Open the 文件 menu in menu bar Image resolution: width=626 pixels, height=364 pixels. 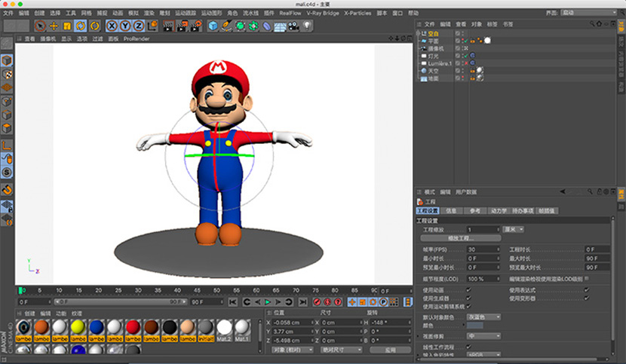(8, 13)
